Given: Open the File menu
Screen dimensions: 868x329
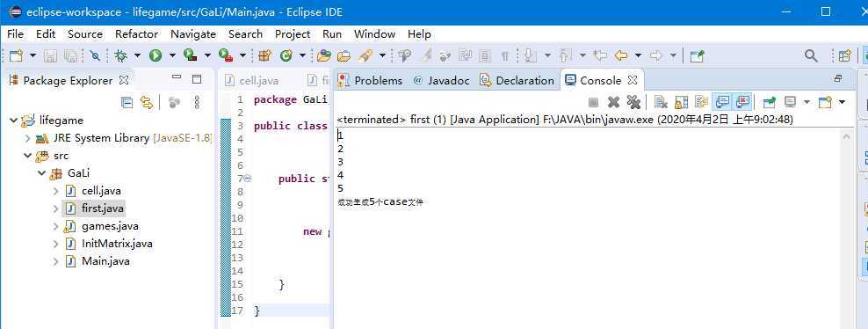Looking at the screenshot, I should 16,33.
